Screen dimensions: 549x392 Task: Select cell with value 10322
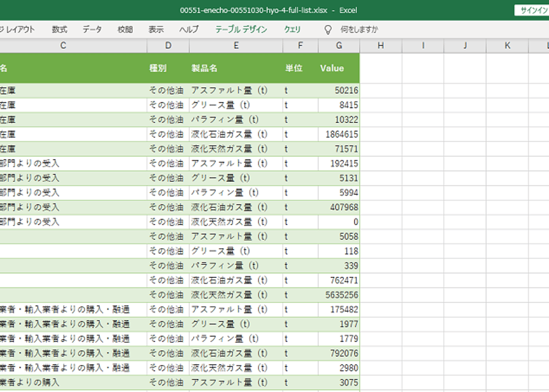tap(339, 120)
